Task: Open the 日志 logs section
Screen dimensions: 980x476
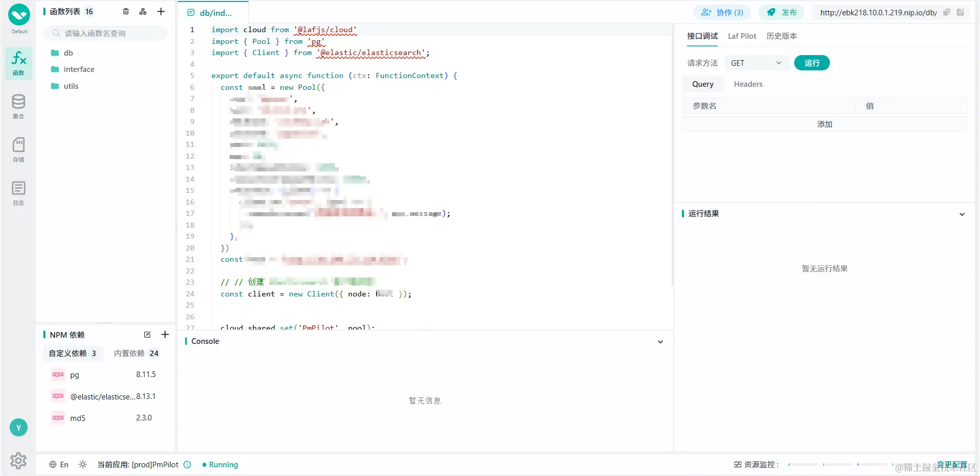Action: pos(18,193)
